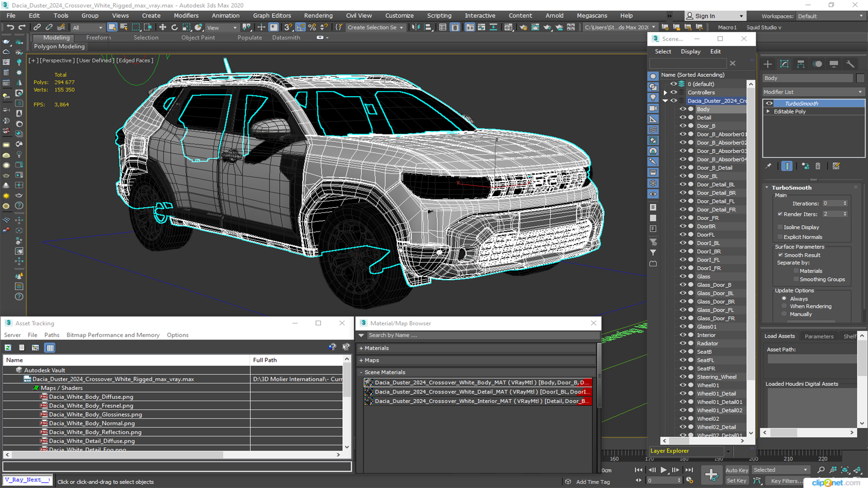Select the Move transform tool

163,27
